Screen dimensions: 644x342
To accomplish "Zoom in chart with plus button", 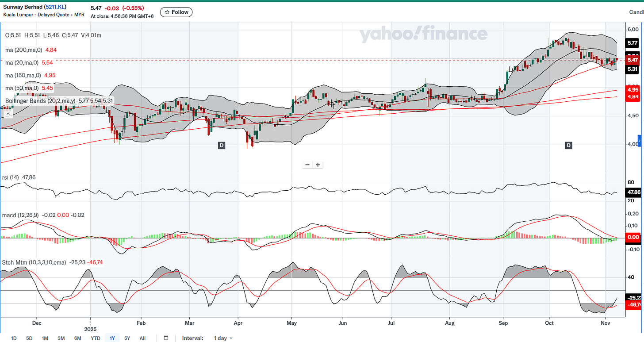I will click(x=318, y=165).
